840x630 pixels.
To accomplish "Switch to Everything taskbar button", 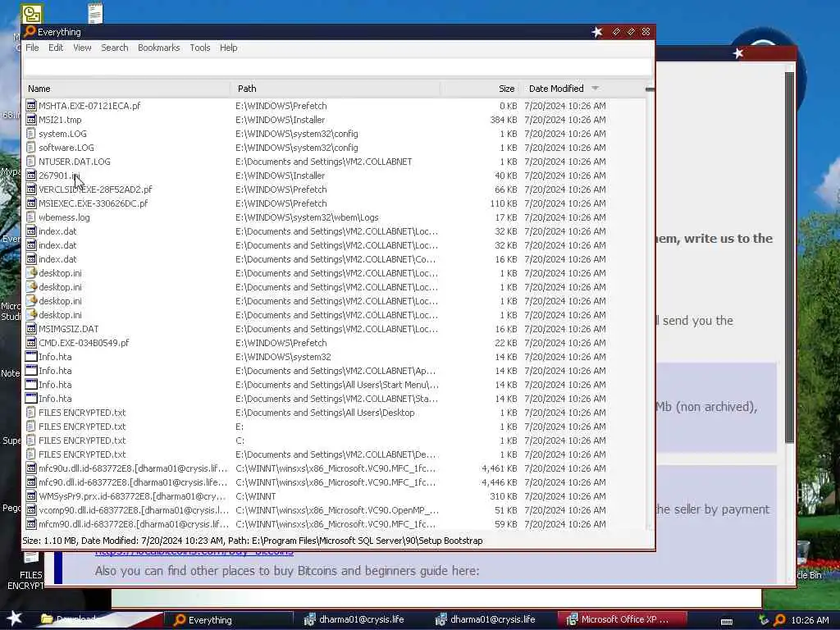I will tap(230, 620).
